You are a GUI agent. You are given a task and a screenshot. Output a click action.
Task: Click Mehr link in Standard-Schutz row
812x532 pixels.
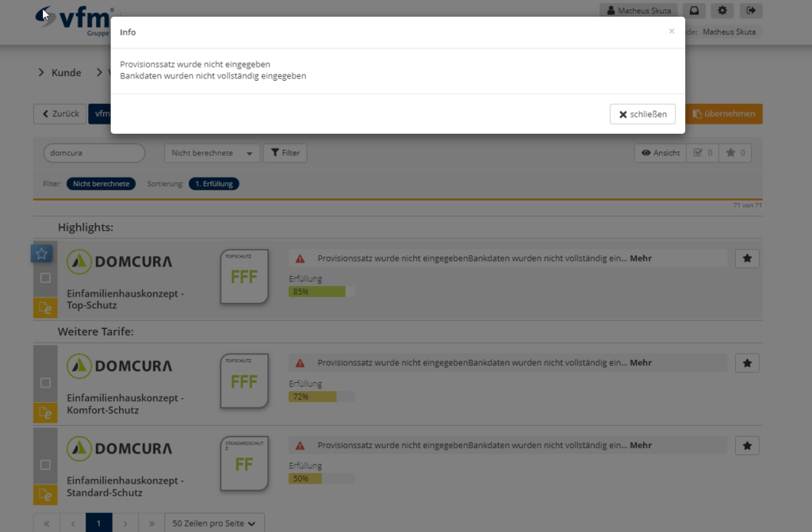[x=641, y=446]
